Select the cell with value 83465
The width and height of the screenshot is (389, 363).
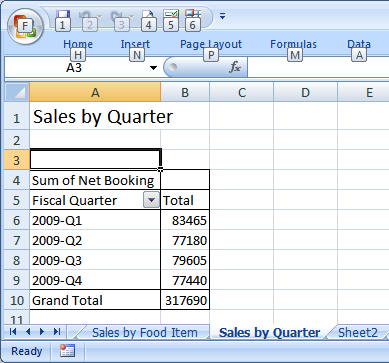[185, 220]
